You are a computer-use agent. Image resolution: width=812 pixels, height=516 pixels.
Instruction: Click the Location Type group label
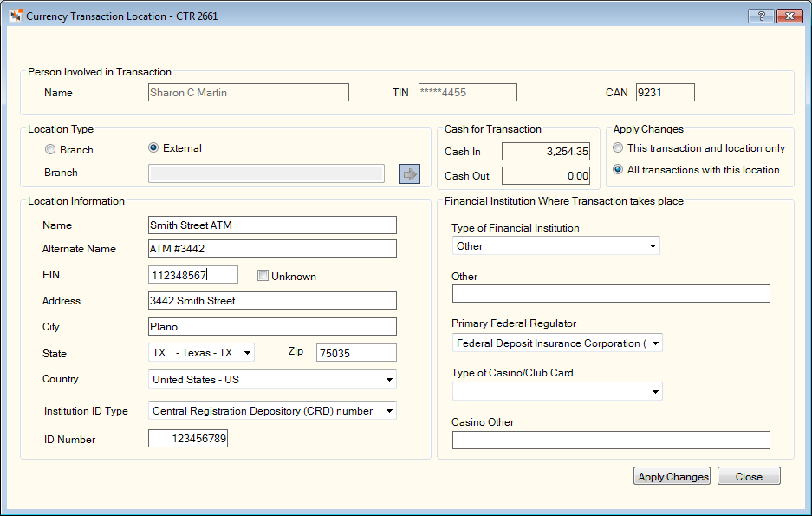61,129
